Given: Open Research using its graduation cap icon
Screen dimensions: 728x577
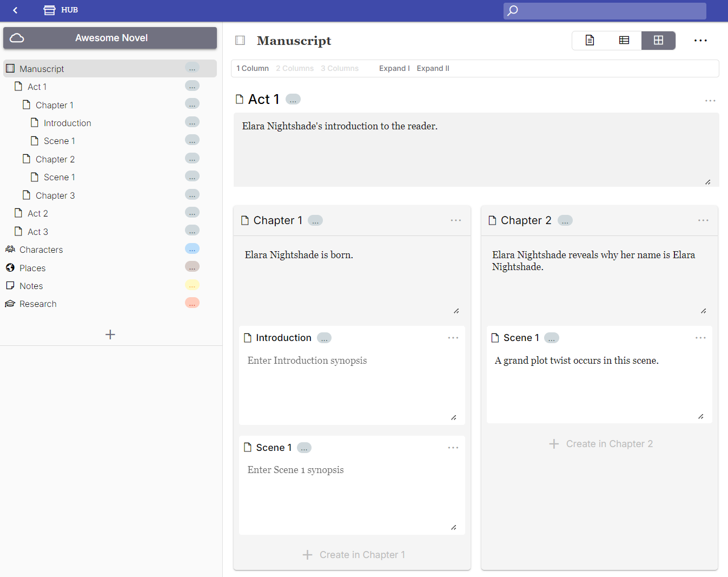Looking at the screenshot, I should tap(10, 304).
